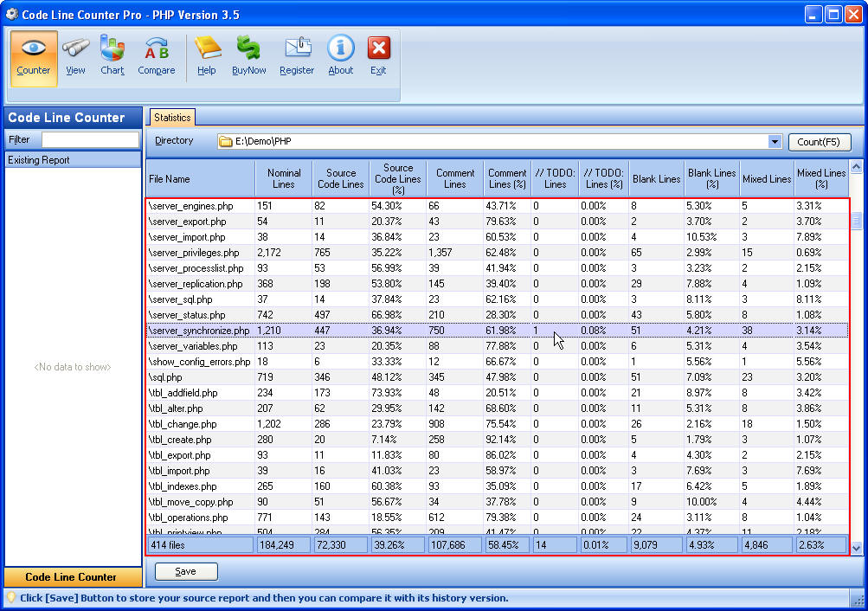The width and height of the screenshot is (868, 611).
Task: Select the \server_sql.php row
Action: (x=497, y=299)
